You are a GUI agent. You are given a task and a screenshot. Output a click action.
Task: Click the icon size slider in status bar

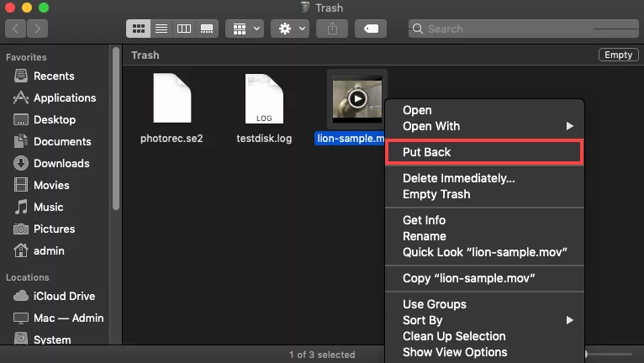click(609, 354)
